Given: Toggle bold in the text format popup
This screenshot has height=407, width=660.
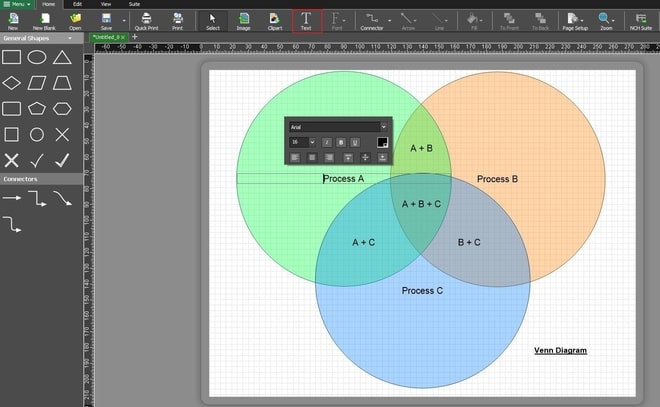Looking at the screenshot, I should tap(341, 142).
